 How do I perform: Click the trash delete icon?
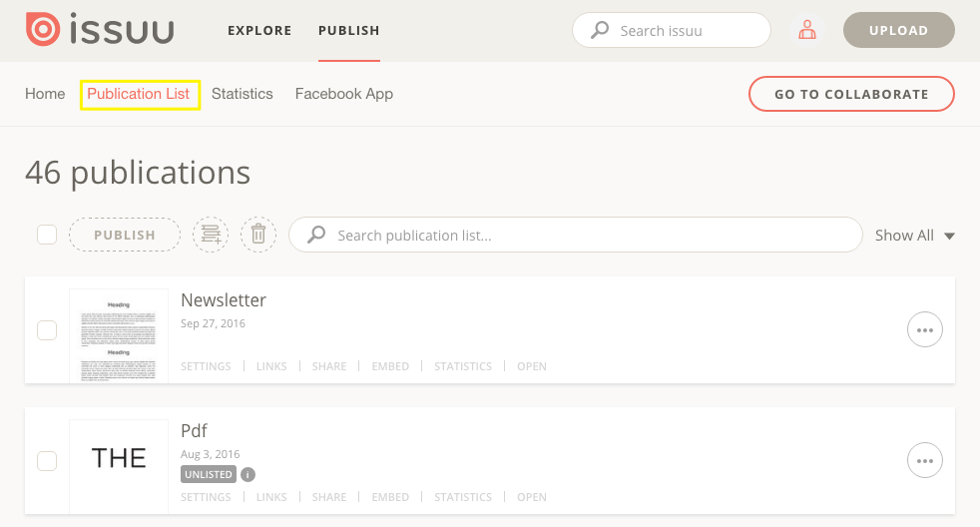point(258,235)
